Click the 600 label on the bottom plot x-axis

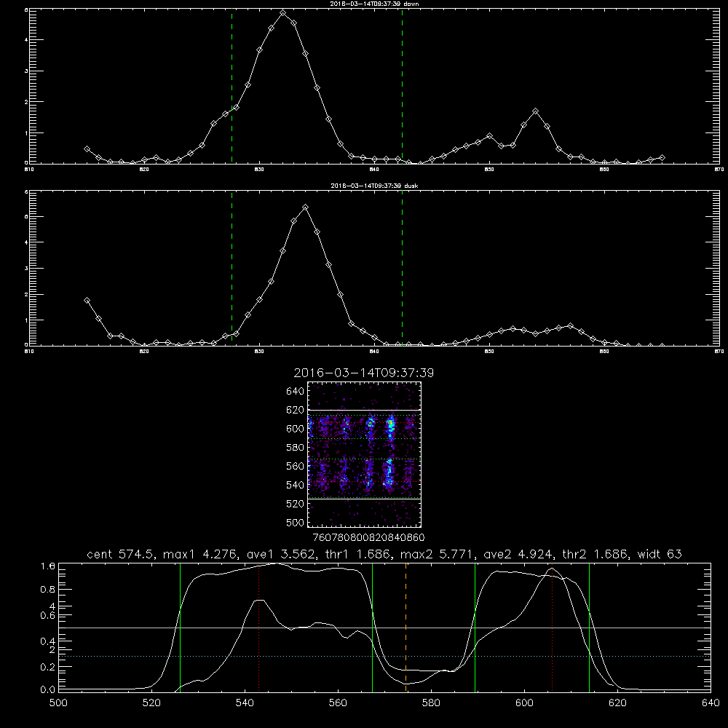point(525,703)
